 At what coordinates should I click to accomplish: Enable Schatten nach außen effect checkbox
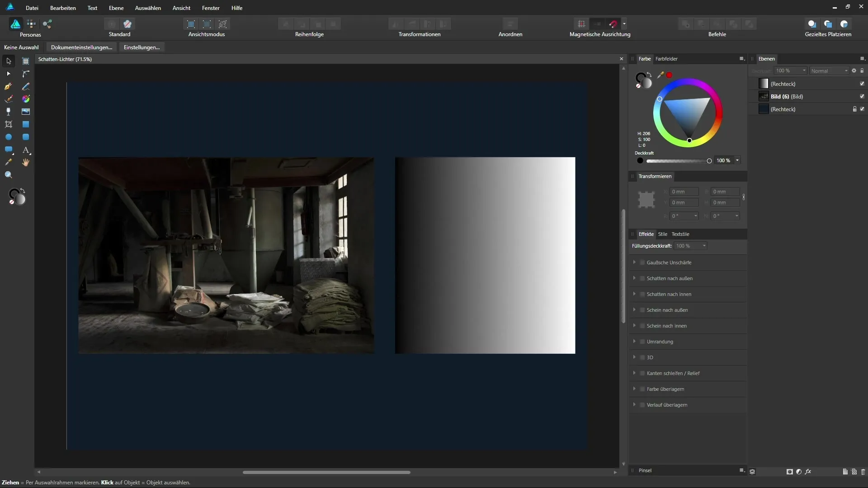click(642, 278)
